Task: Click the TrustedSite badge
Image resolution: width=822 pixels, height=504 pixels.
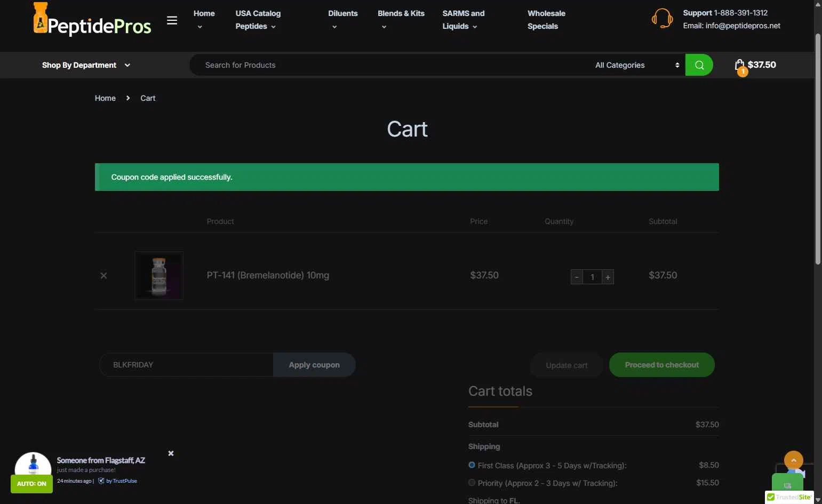Action: point(789,497)
